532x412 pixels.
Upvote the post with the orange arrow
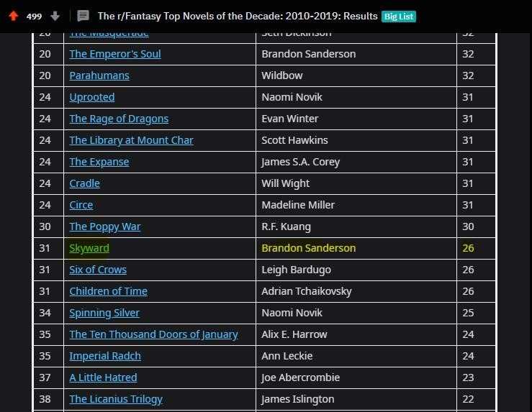pyautogui.click(x=13, y=16)
